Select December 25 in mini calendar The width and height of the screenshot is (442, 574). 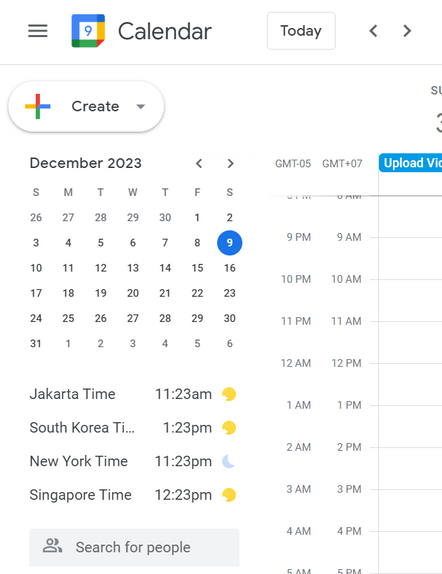[68, 318]
